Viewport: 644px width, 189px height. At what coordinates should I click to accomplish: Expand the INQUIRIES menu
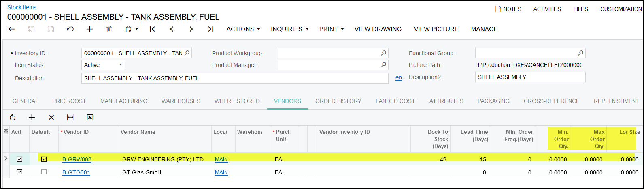tap(289, 29)
